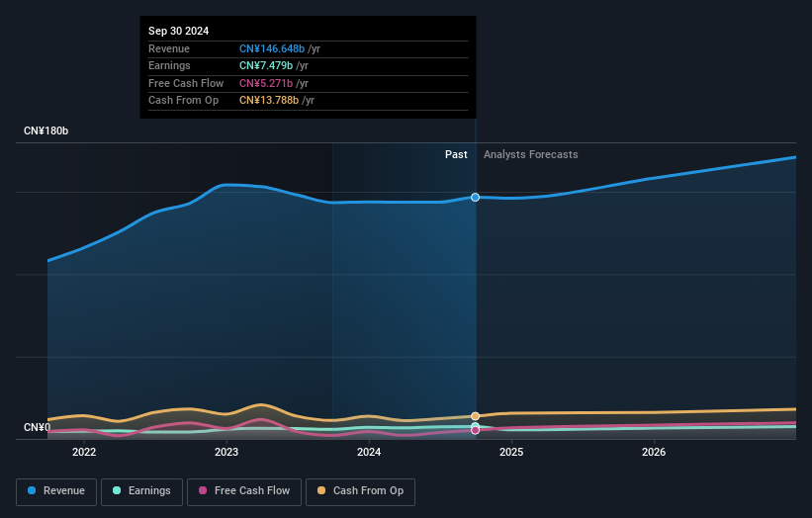Viewport: 812px width, 518px height.
Task: Click the CN¥0 y-axis label
Action: [x=38, y=427]
